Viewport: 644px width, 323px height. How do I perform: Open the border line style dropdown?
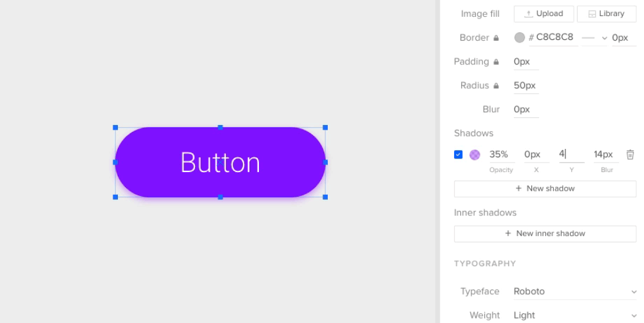coord(594,38)
